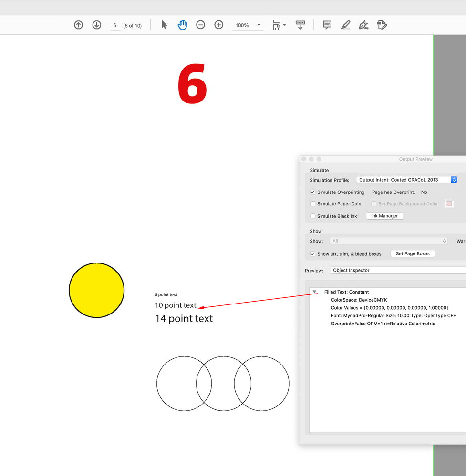Go to next page with down arrow
Screen dimensions: 466x476
click(97, 25)
